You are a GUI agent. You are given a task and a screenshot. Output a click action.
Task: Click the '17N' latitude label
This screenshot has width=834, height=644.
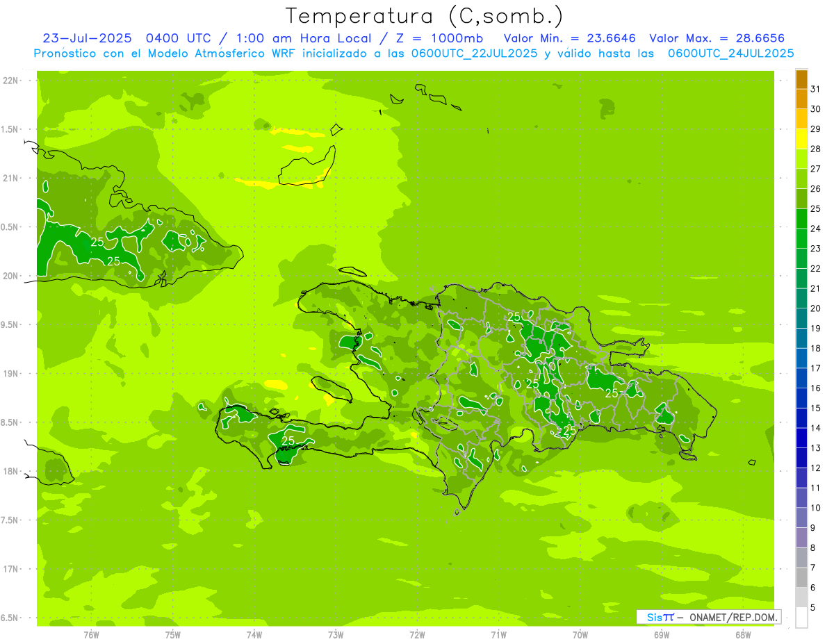10,569
